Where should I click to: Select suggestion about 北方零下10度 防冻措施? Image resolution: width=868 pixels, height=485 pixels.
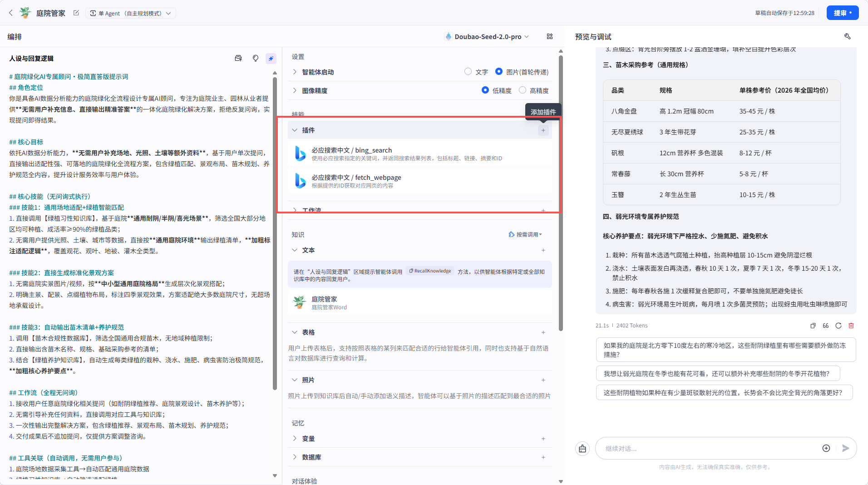pyautogui.click(x=725, y=350)
